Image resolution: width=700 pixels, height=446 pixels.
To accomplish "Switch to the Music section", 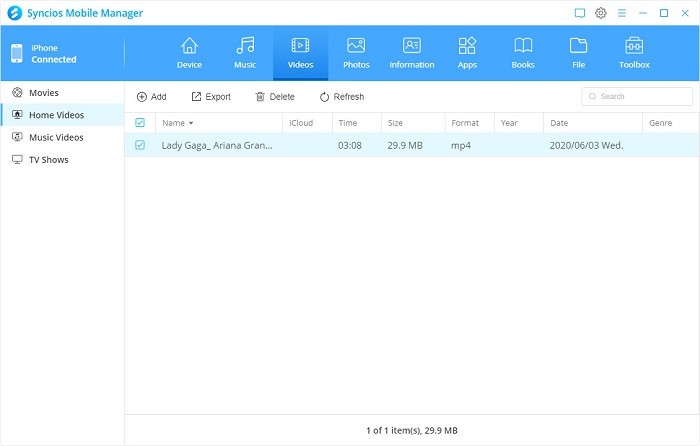I will pyautogui.click(x=245, y=53).
